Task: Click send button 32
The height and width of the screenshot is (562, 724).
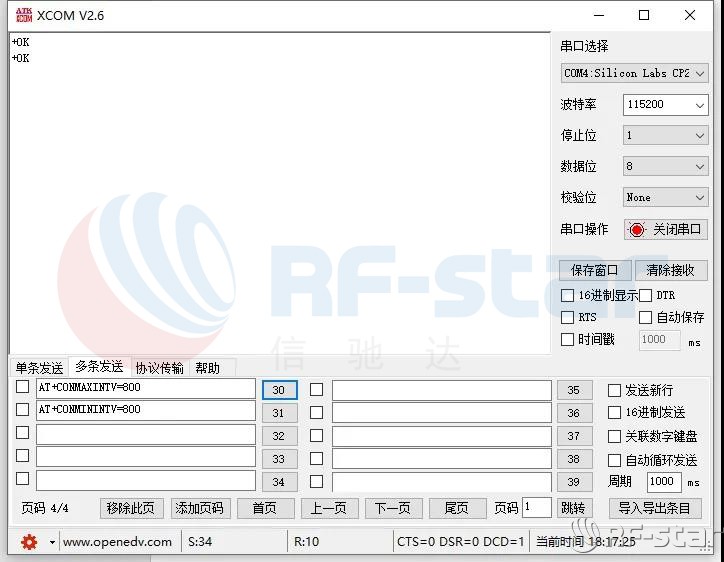Action: click(x=280, y=436)
